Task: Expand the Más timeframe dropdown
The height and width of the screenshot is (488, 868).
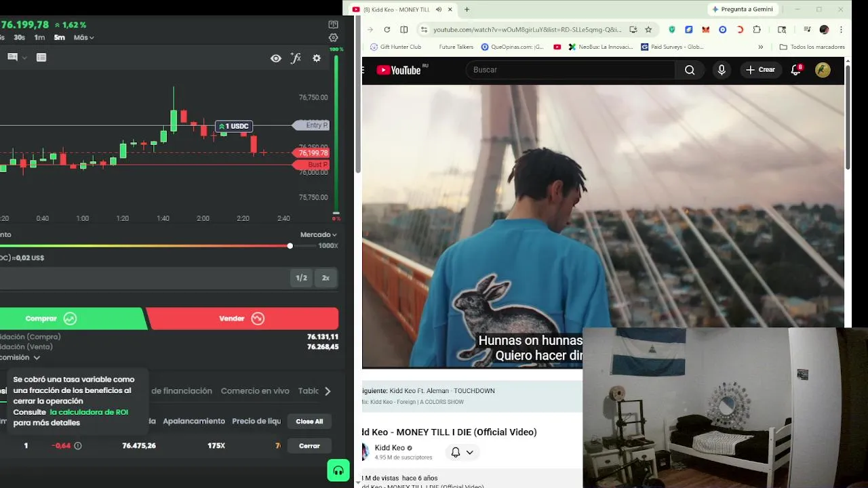Action: pos(84,37)
